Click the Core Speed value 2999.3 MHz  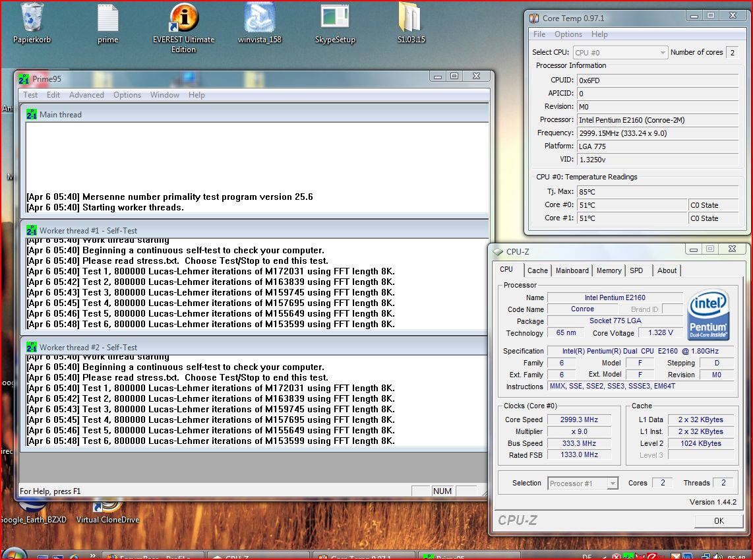(579, 420)
